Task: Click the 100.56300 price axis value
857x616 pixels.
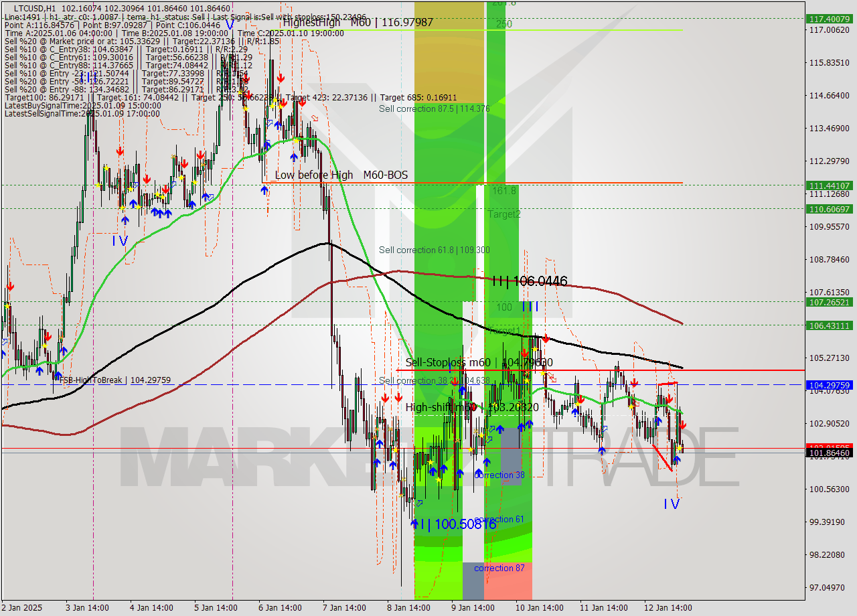Action: click(830, 489)
